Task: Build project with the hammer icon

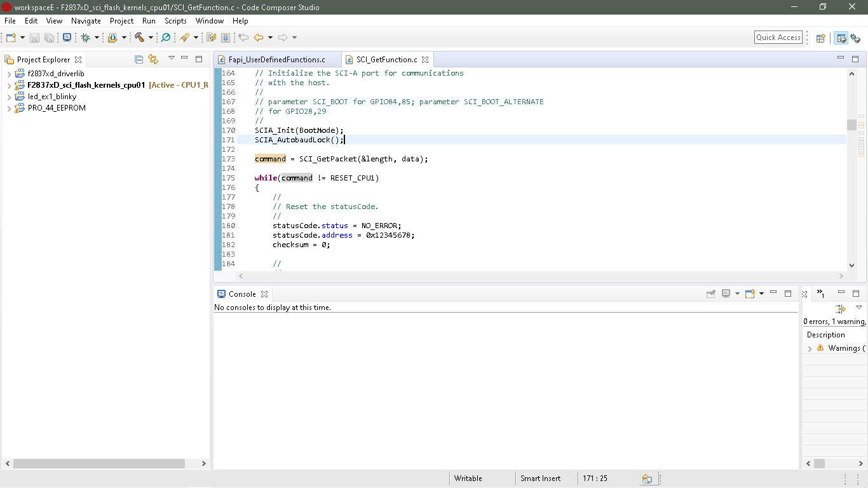Action: [139, 37]
